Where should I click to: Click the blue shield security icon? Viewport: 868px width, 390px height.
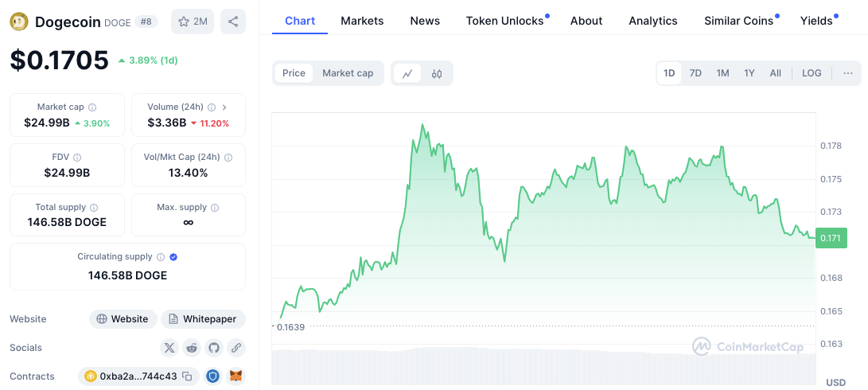click(x=213, y=376)
